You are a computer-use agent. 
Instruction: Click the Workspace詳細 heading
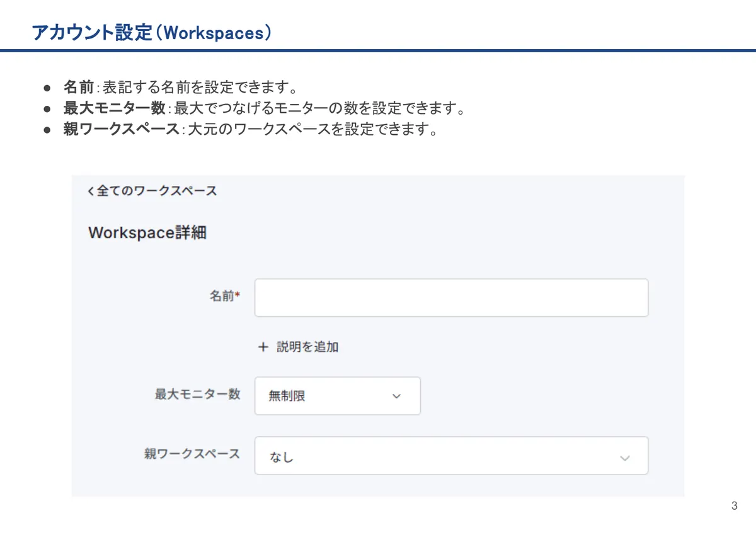[x=147, y=233]
